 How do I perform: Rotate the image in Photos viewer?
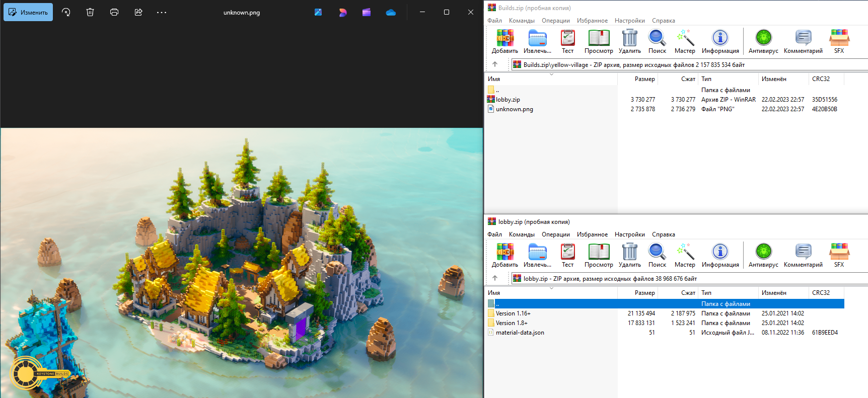pos(66,12)
